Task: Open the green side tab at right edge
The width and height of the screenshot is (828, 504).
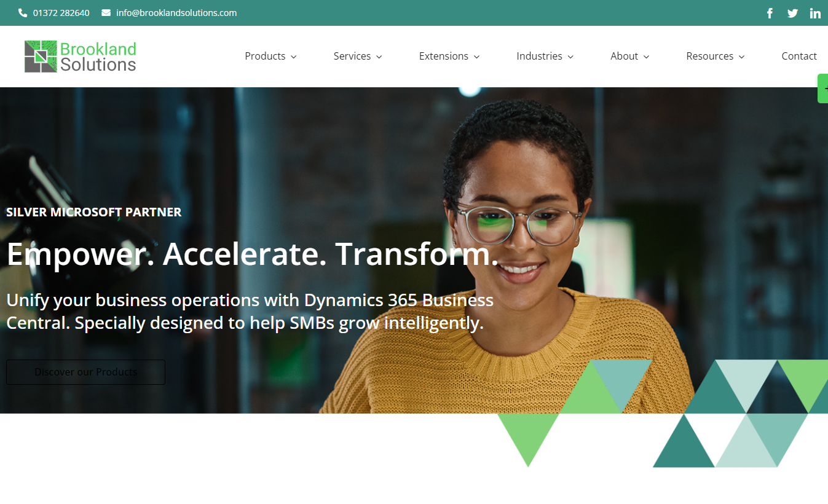Action: coord(823,89)
